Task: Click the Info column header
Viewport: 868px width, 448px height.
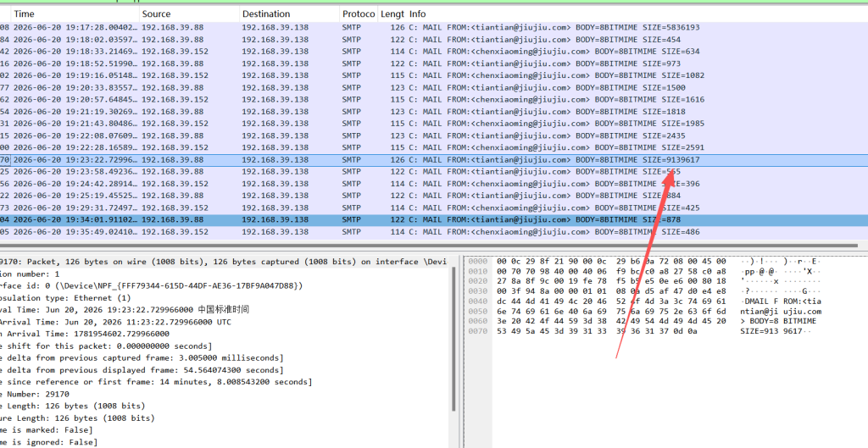Action: coord(418,14)
